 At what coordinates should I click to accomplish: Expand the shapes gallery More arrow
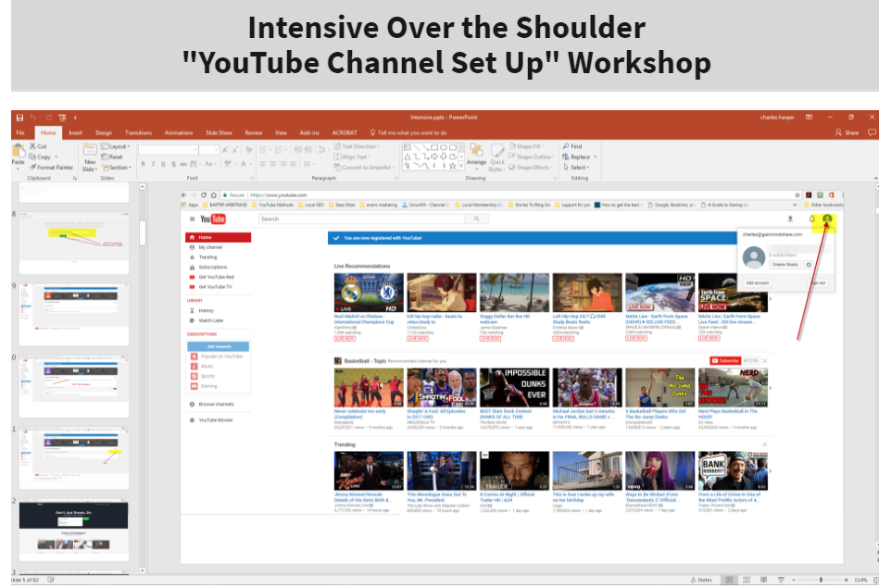pyautogui.click(x=460, y=167)
